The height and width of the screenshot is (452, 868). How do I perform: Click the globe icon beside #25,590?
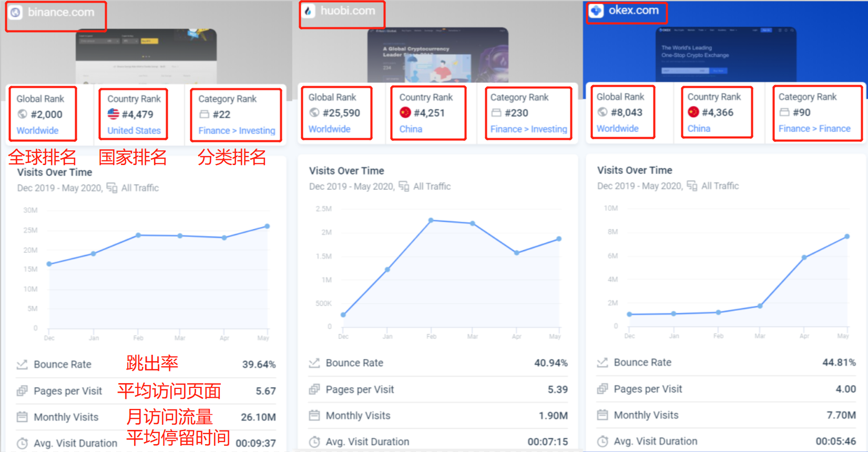[x=314, y=112]
